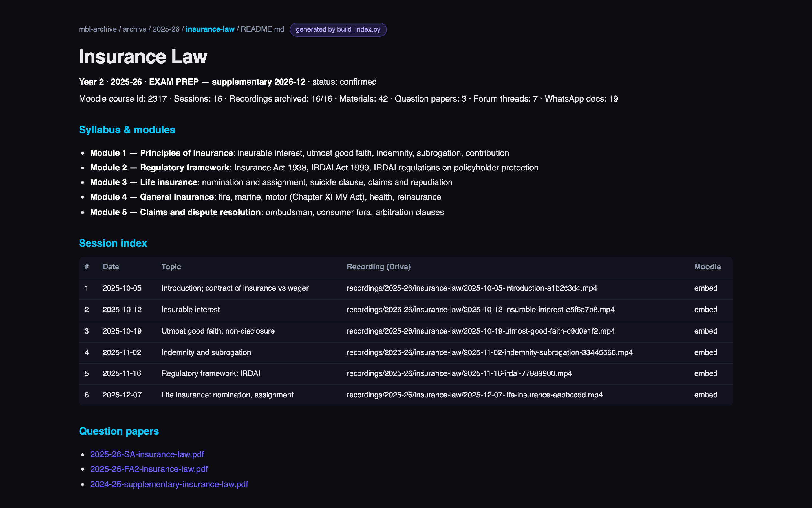Click the Recording (Drive) column header
Screen dimensions: 812x508
point(378,267)
